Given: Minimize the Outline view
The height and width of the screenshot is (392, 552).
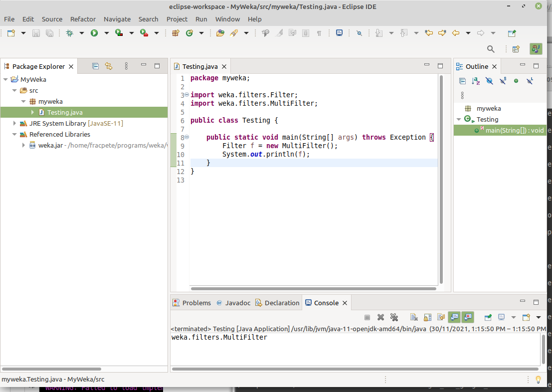Looking at the screenshot, I should point(523,65).
